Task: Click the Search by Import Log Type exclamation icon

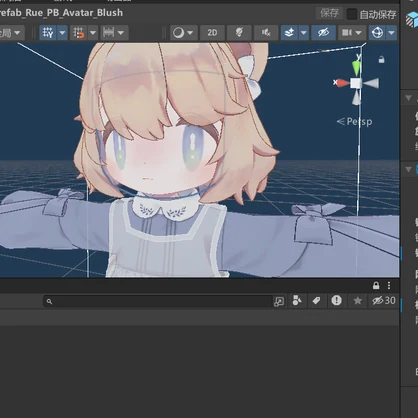Action: coord(337,300)
